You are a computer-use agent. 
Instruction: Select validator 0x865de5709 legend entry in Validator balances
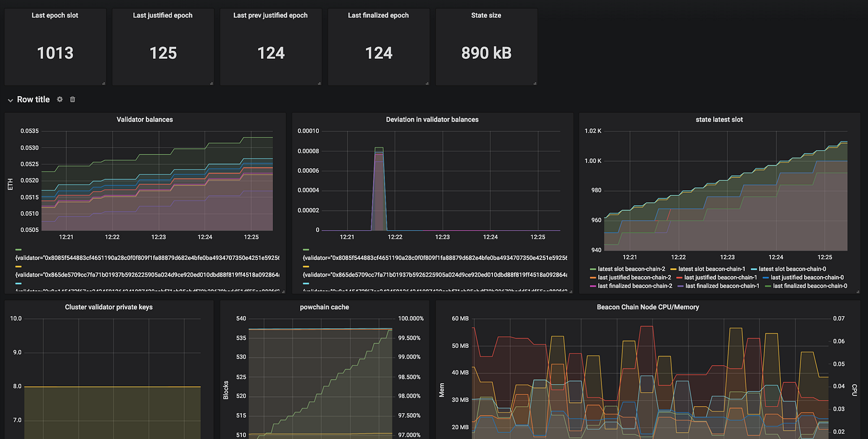tap(147, 274)
